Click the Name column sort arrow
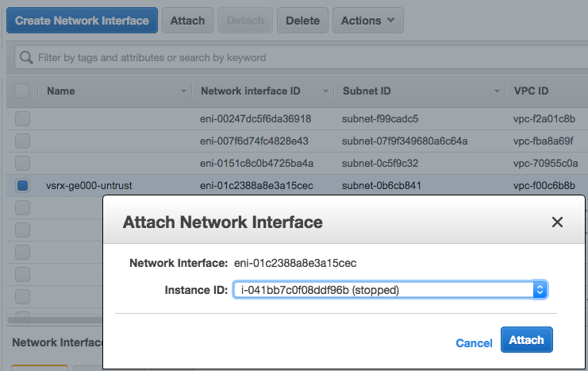Viewport: 588px width, 371px height. 184,91
